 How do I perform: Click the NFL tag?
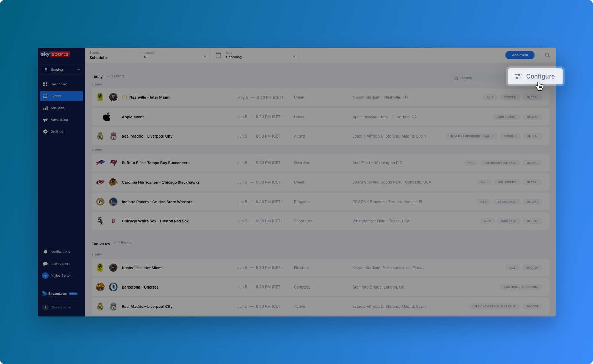tap(471, 163)
